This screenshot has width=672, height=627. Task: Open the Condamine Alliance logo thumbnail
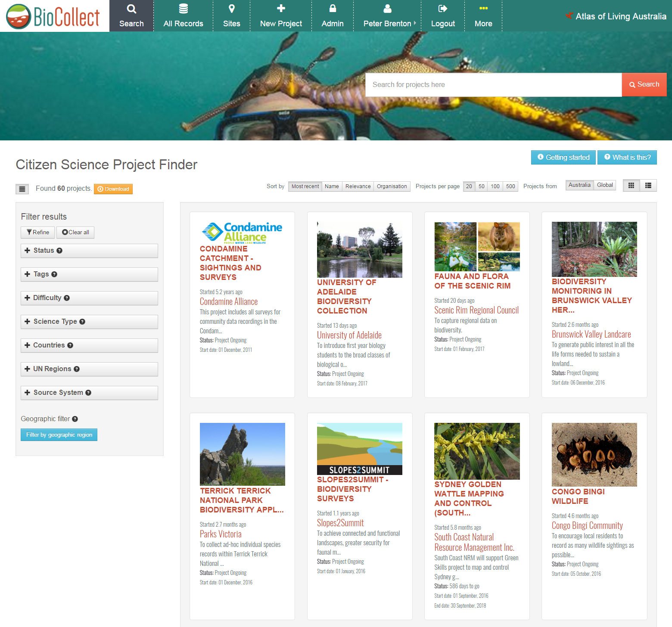pos(242,233)
